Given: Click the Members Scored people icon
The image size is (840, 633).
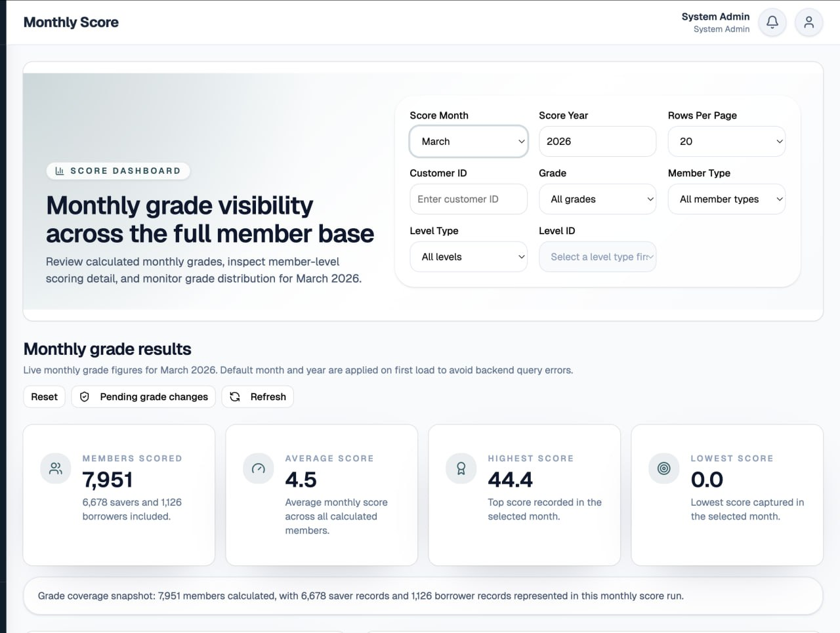Looking at the screenshot, I should [56, 468].
